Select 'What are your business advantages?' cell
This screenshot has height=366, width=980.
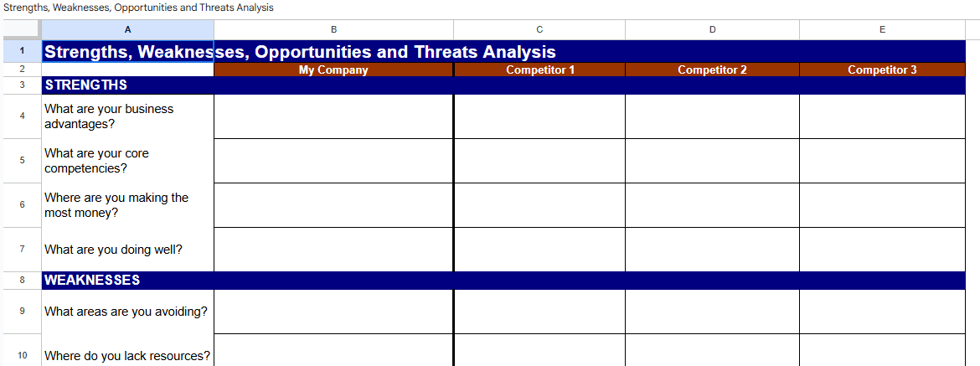[127, 116]
